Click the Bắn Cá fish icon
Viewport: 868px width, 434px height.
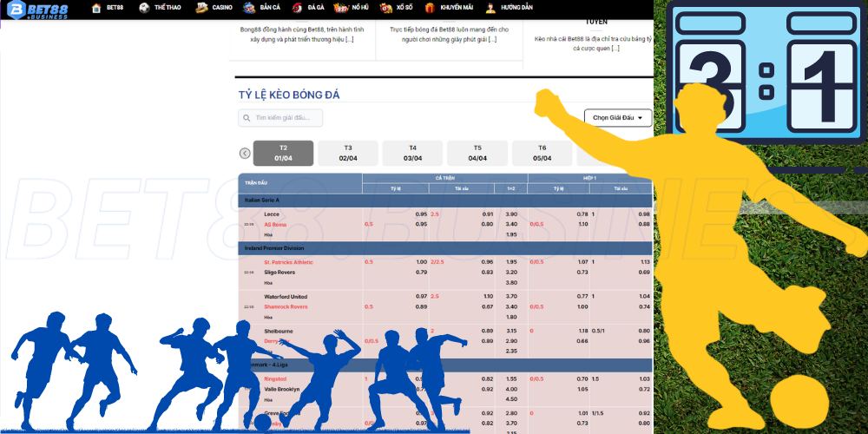(x=249, y=8)
